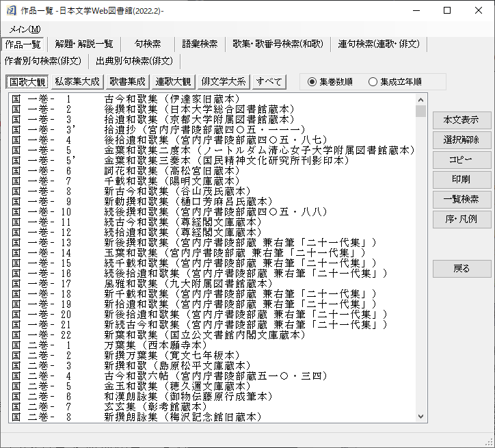This screenshot has height=448, width=495.
Task: Select the 新続古今和歌集 row
Action: click(x=212, y=325)
